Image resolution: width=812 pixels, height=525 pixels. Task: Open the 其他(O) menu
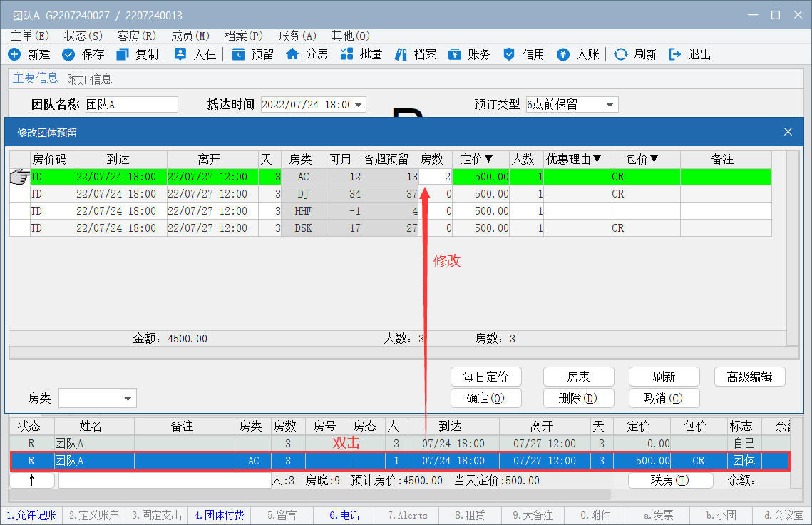(351, 36)
